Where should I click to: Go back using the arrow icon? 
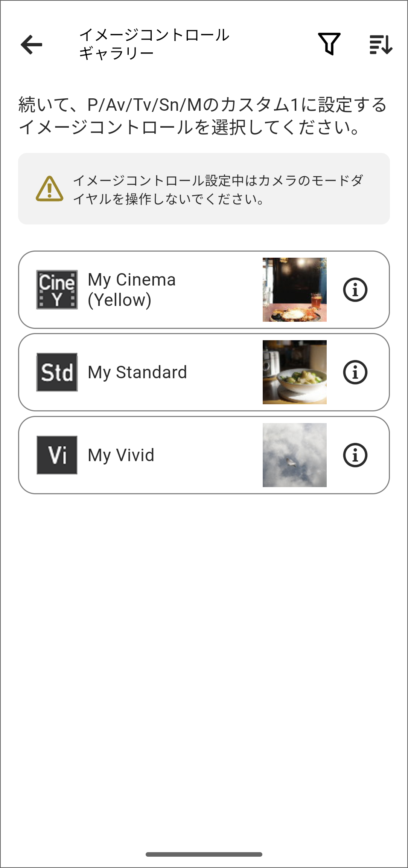coord(32,44)
